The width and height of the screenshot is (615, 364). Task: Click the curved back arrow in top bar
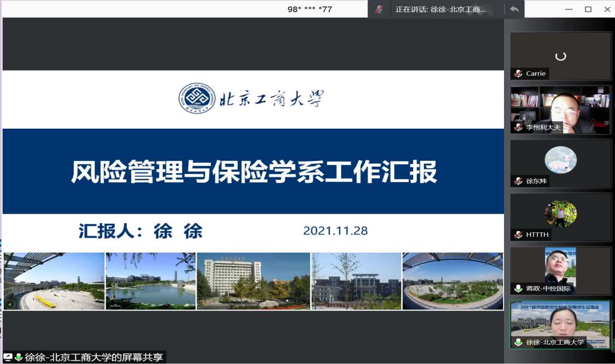click(514, 9)
